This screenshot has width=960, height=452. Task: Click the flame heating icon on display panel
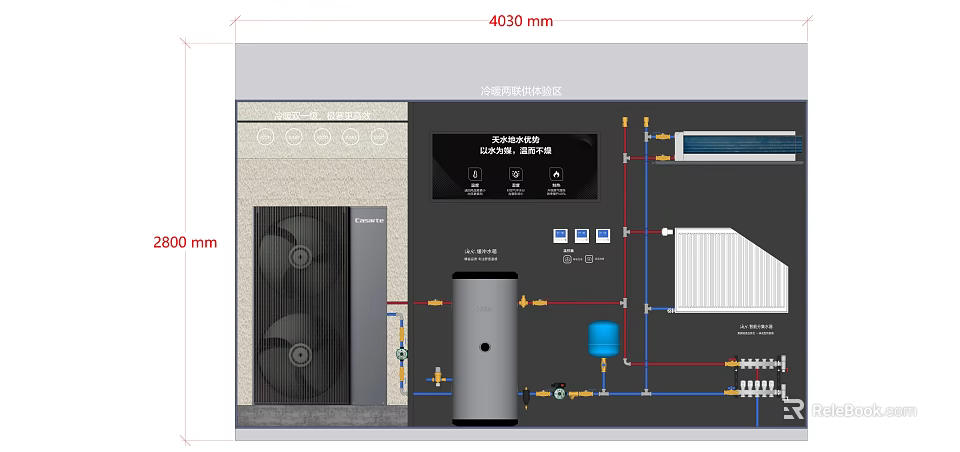point(555,173)
